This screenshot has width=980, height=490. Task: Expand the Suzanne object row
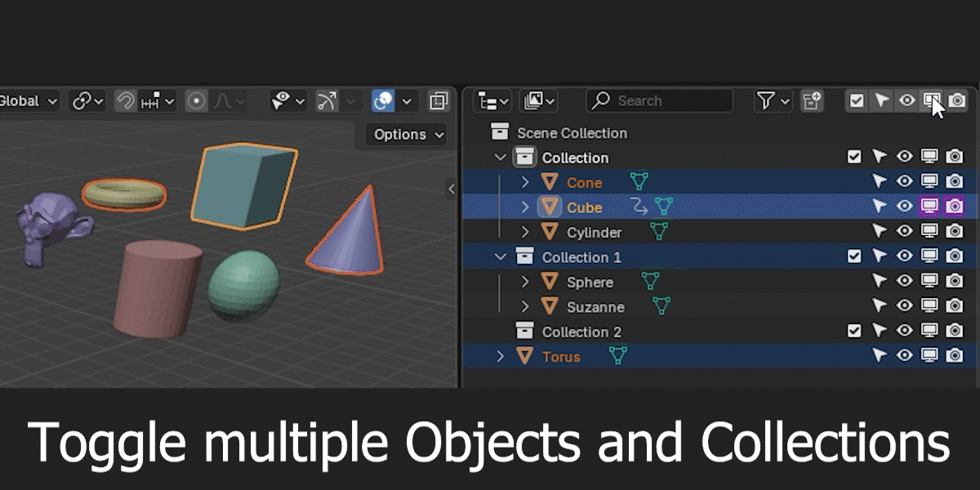525,307
